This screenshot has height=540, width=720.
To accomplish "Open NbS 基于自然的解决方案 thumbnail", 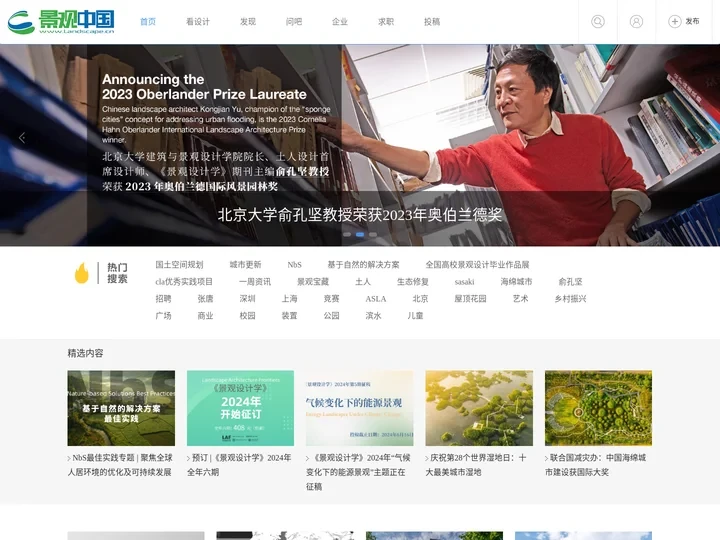I will (x=121, y=408).
